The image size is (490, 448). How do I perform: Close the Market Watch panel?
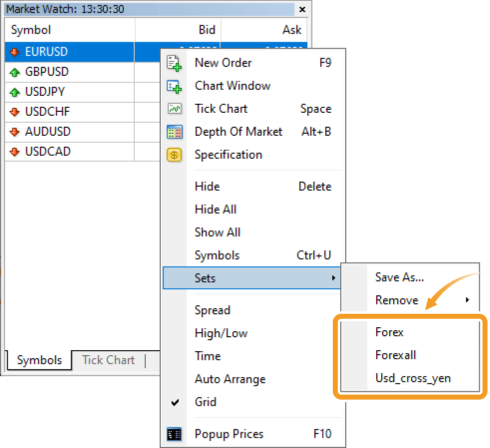[302, 9]
